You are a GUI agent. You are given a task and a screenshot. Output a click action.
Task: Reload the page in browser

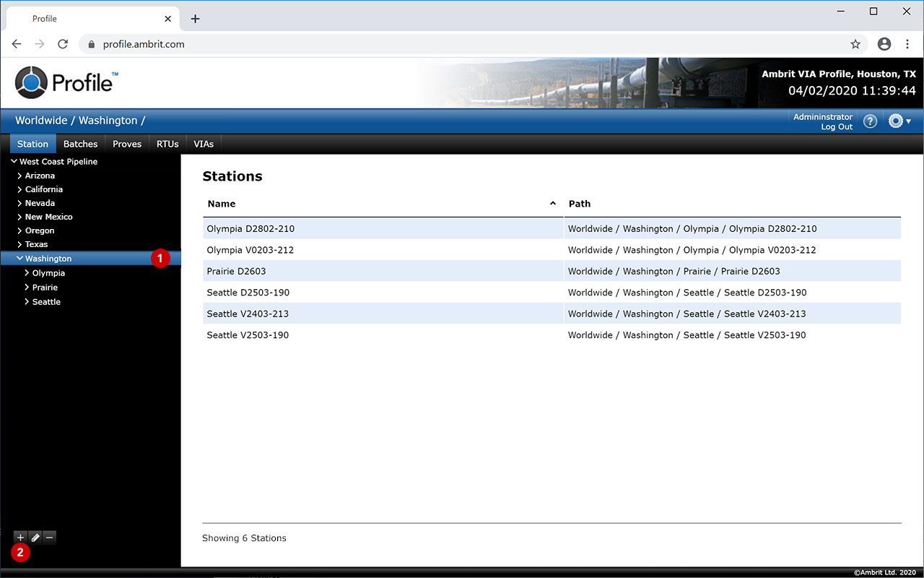click(63, 44)
